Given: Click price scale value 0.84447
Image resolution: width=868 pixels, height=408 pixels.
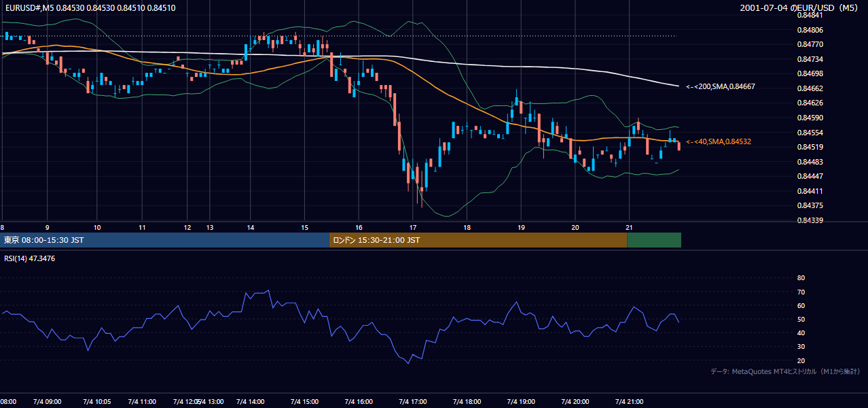Looking at the screenshot, I should tap(810, 176).
